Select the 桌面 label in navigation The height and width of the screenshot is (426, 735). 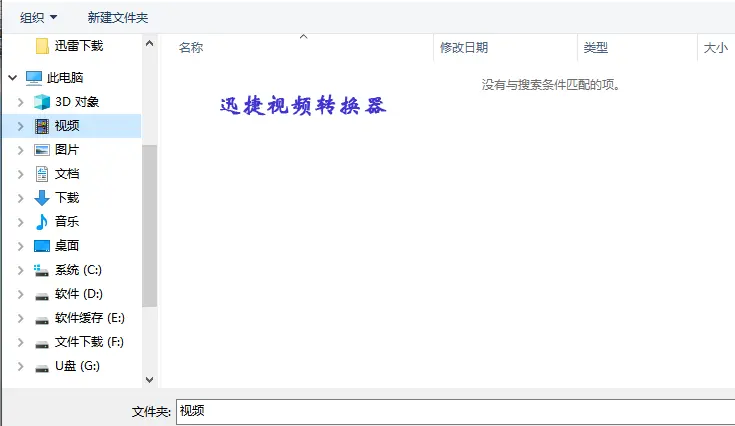[67, 246]
